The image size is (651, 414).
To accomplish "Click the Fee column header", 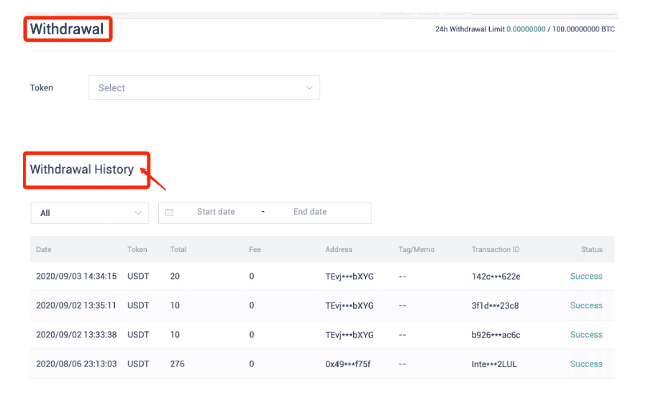I will point(255,250).
